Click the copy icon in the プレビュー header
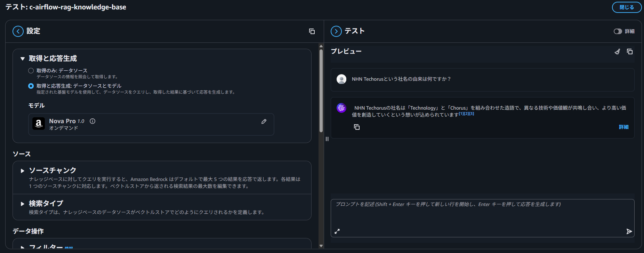The image size is (644, 253). 630,52
